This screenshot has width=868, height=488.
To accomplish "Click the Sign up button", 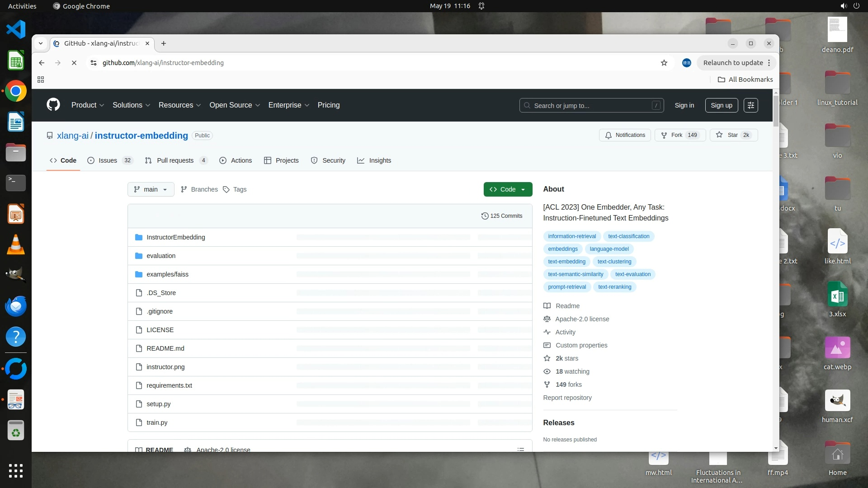I will click(721, 105).
